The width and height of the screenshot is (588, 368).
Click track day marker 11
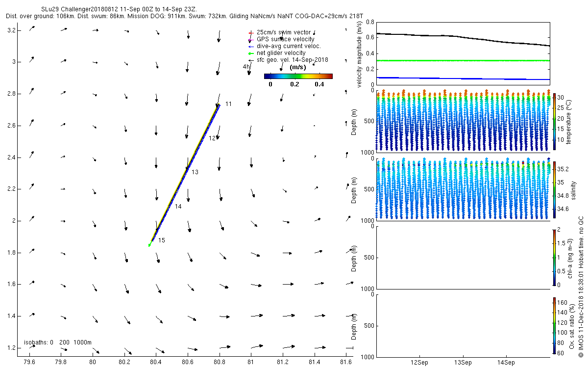[228, 104]
